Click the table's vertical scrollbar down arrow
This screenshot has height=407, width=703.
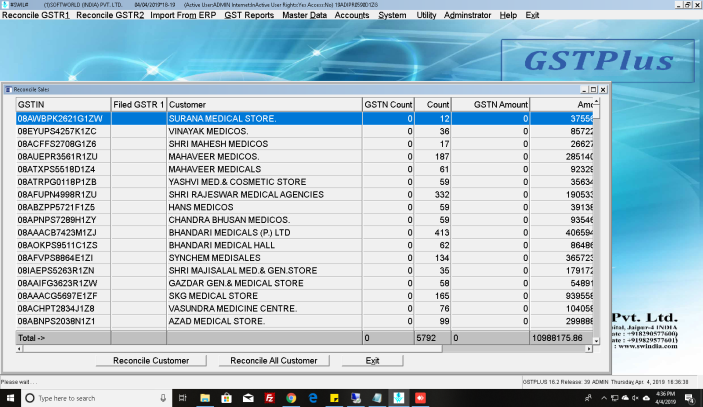tap(596, 341)
